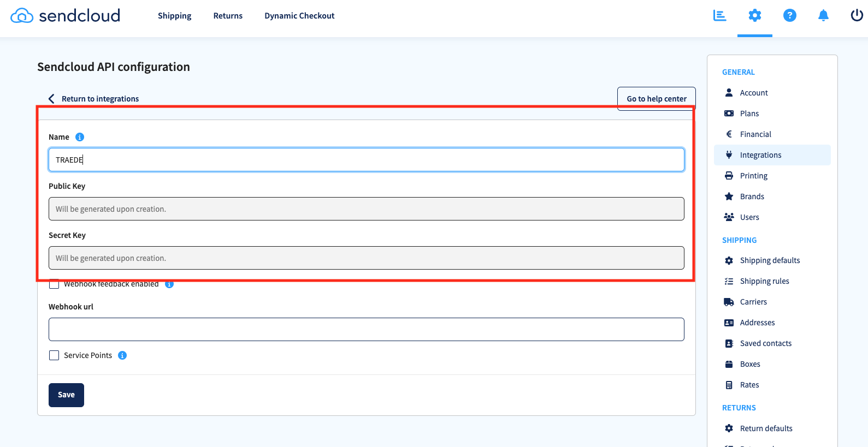This screenshot has height=447, width=868.
Task: Click the Plans money icon
Action: pos(729,114)
